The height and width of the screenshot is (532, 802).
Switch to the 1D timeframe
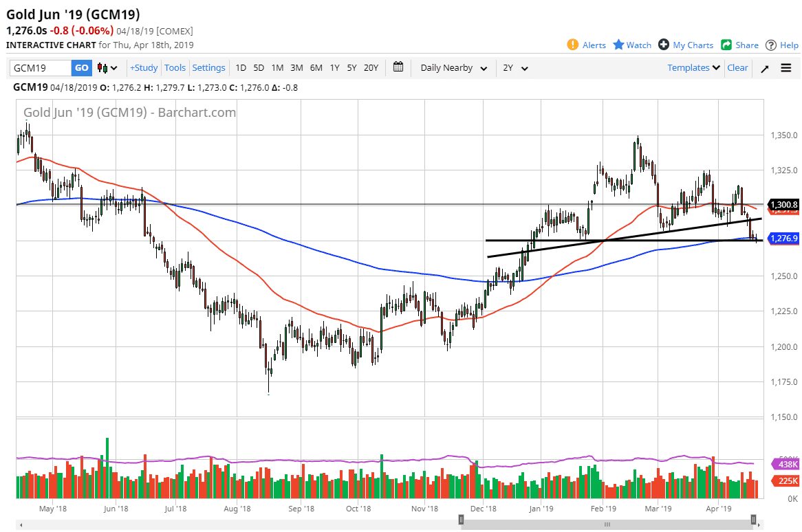coord(241,67)
